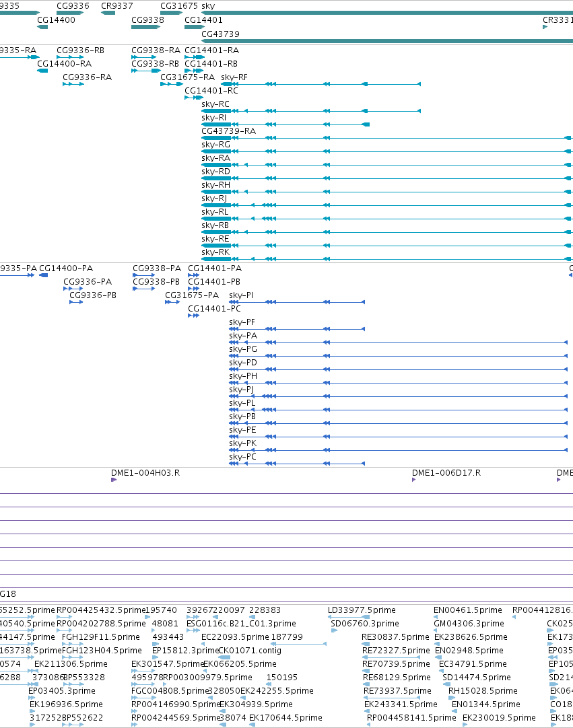Select protein label CG9338-PB
Screen dimensions: 573x728
(x=156, y=282)
